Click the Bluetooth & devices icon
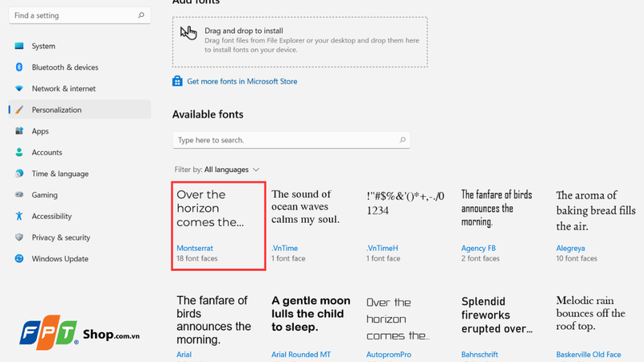The width and height of the screenshot is (644, 362). coord(19,68)
